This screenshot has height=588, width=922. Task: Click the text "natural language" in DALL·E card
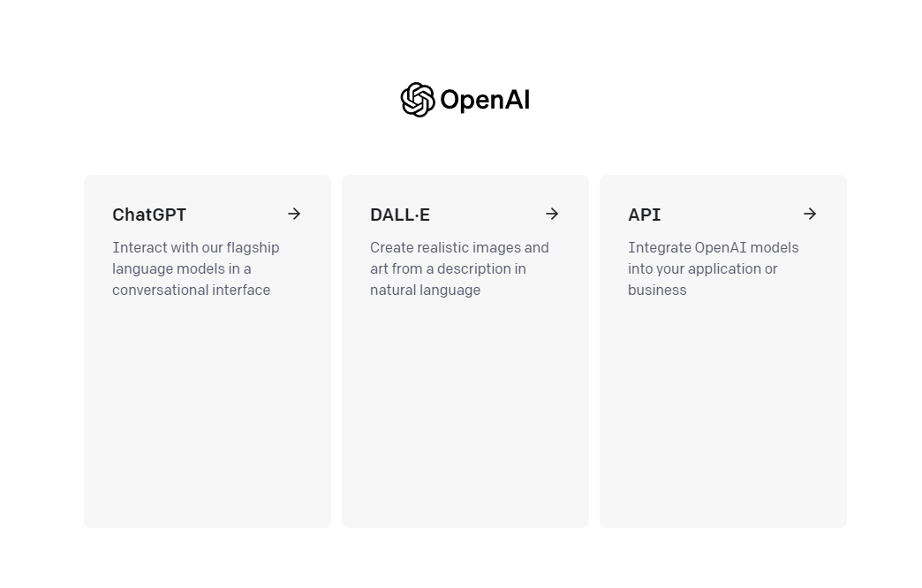tap(425, 290)
